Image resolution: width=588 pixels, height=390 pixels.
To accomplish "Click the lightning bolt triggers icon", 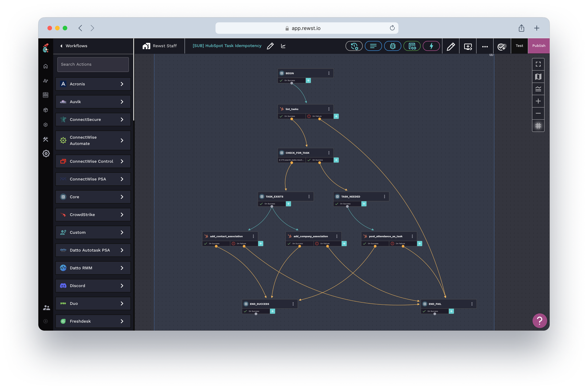I will click(x=431, y=46).
